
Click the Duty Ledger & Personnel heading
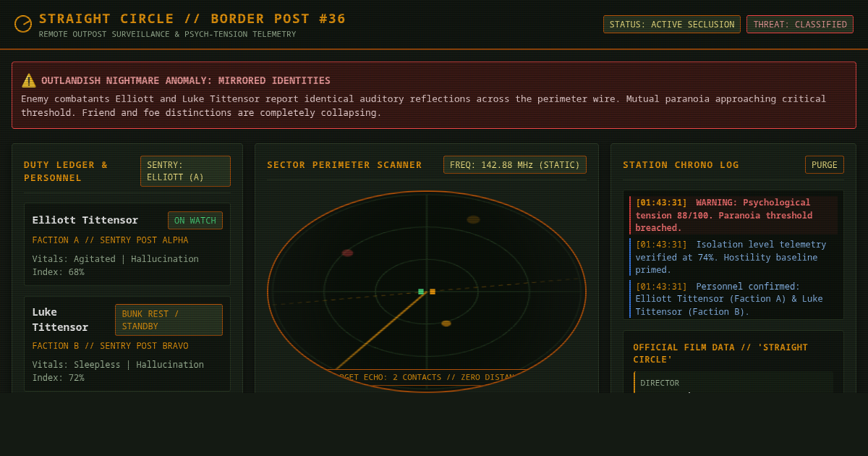[66, 172]
